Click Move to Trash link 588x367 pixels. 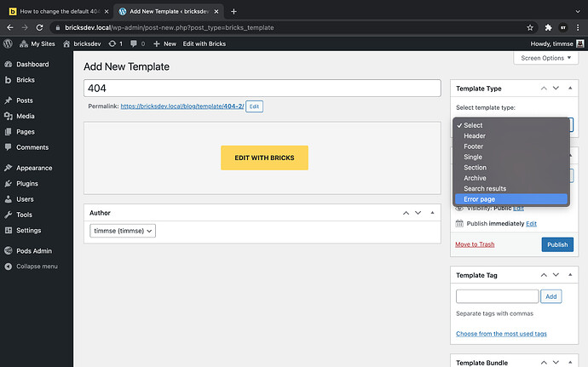(x=475, y=244)
